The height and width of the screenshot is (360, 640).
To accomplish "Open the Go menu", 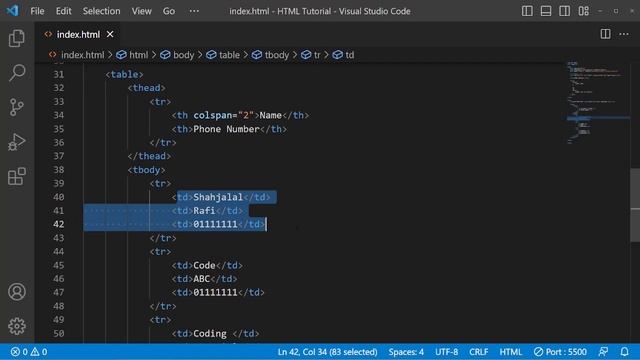I will [169, 11].
